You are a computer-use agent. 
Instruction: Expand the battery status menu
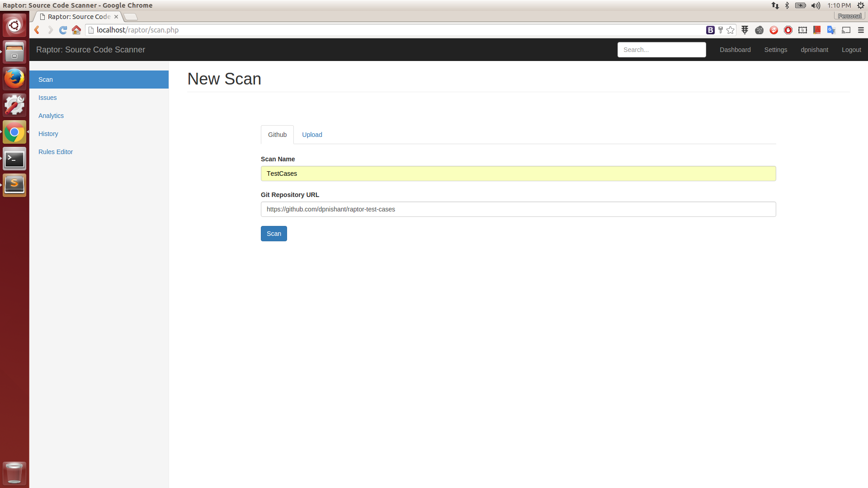800,5
